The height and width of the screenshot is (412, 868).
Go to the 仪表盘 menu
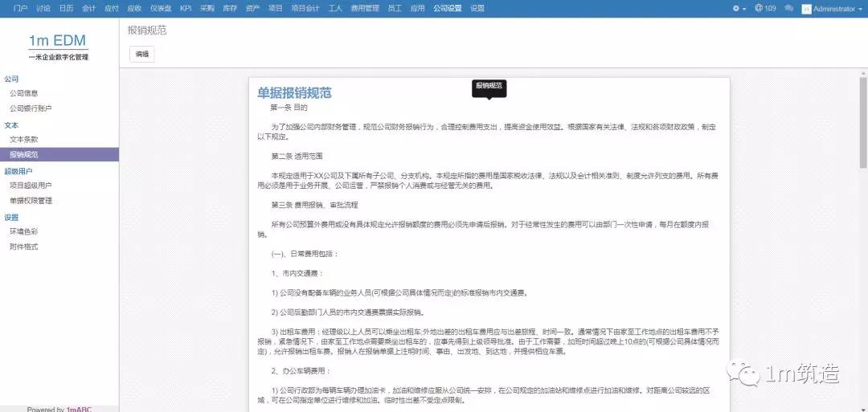pyautogui.click(x=161, y=8)
